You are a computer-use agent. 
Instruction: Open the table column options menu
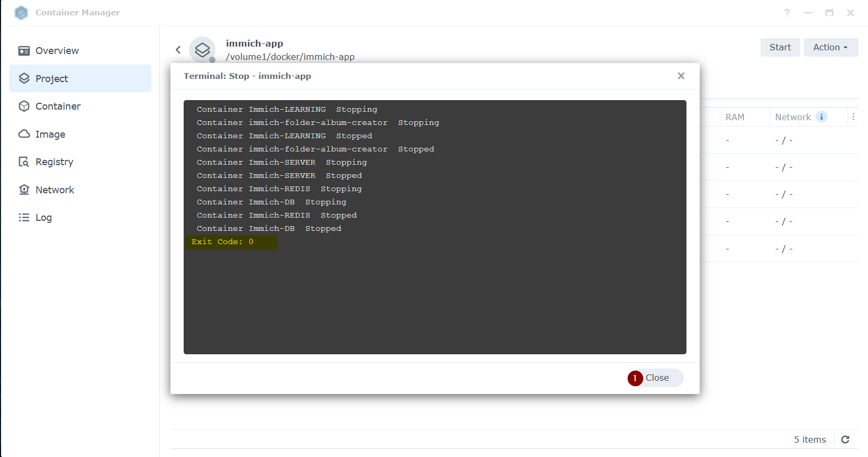[853, 117]
